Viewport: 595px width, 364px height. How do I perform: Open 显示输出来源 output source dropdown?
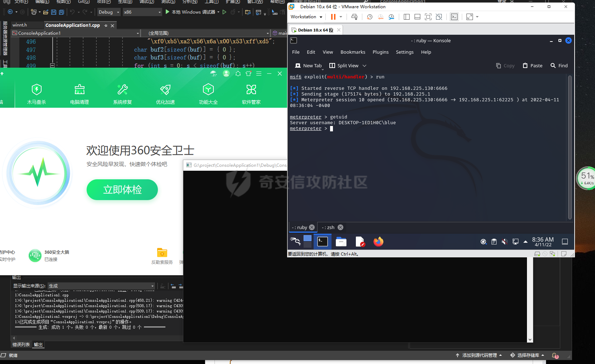(x=101, y=286)
